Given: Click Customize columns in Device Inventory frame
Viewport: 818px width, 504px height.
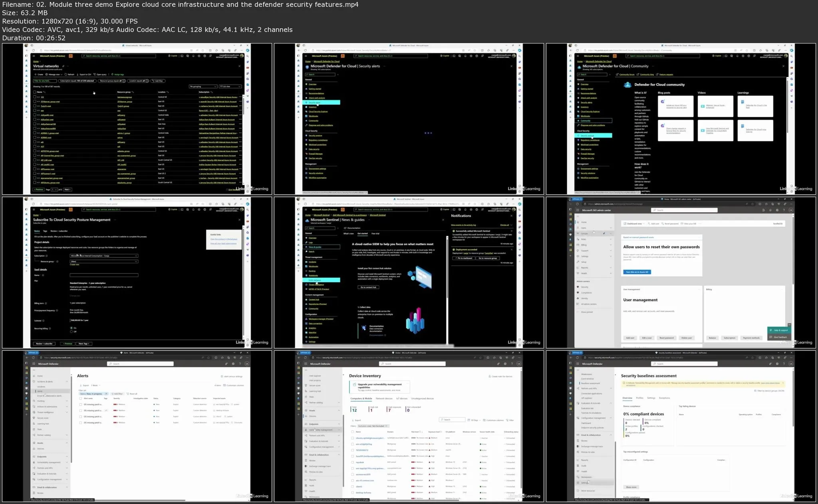Looking at the screenshot, I should 494,420.
